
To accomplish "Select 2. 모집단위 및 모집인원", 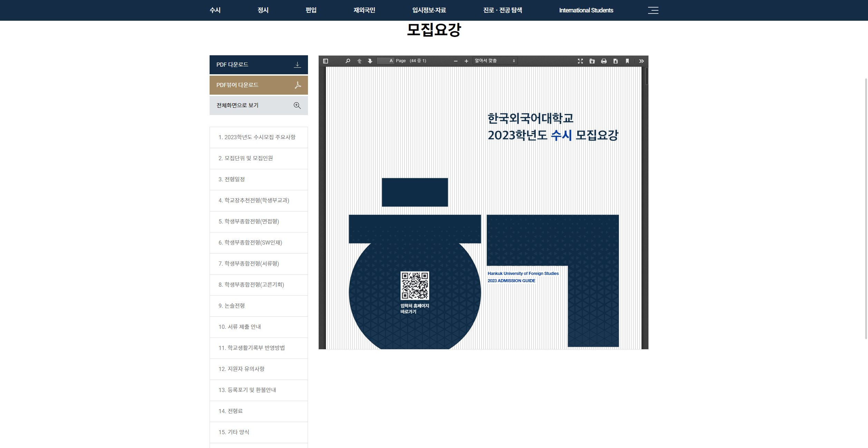I will point(259,159).
